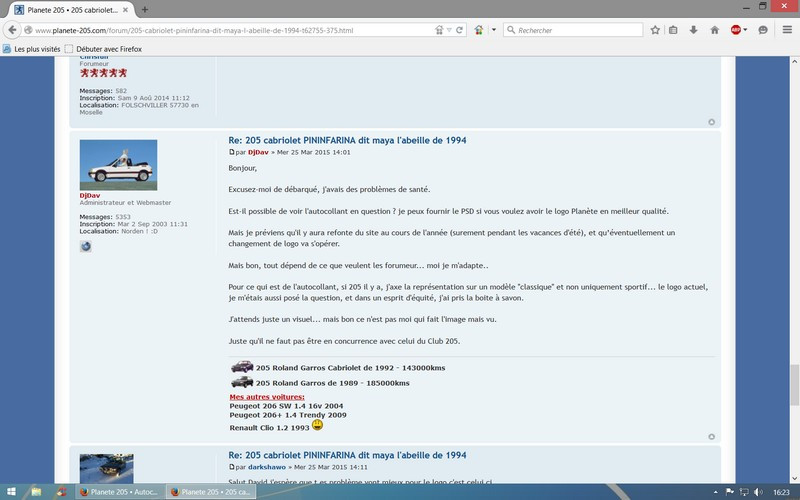Screen dimensions: 800x500
Task: Select the Administrateur et Webmaster rank text
Action: pos(126,203)
